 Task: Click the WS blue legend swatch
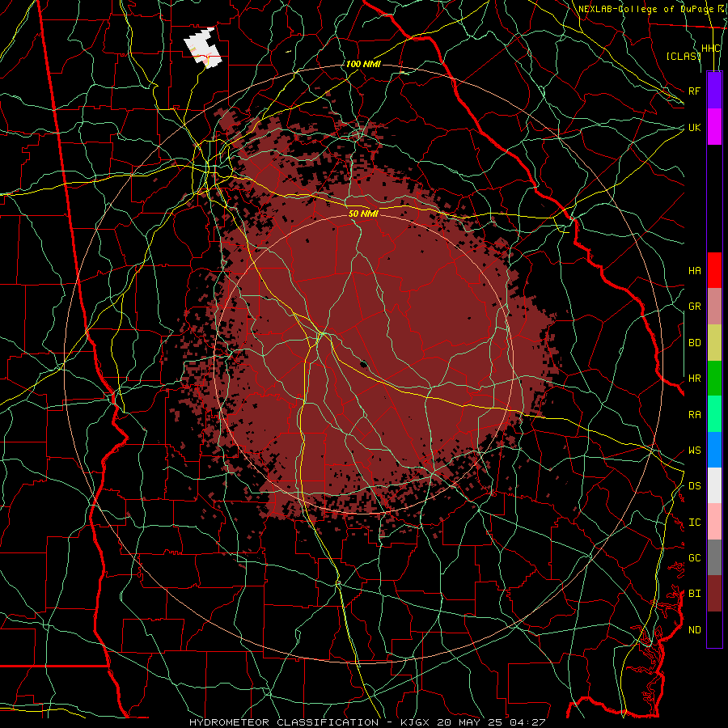coord(714,450)
